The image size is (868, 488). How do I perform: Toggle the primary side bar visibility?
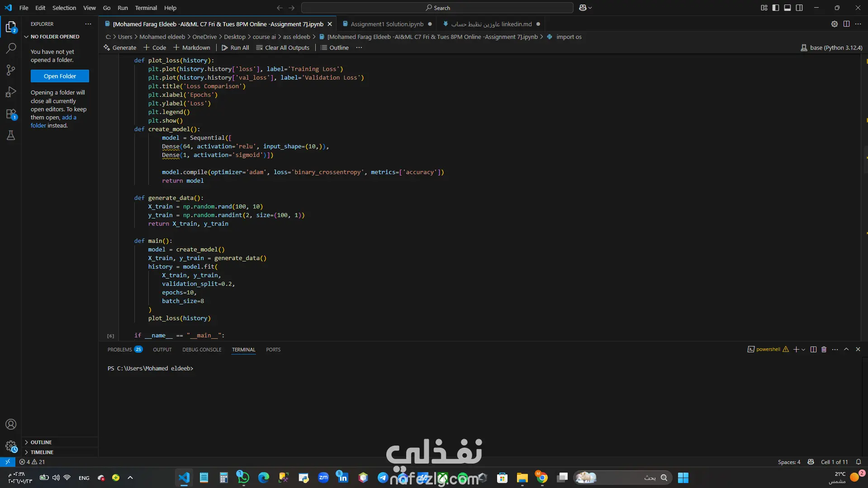tap(776, 8)
